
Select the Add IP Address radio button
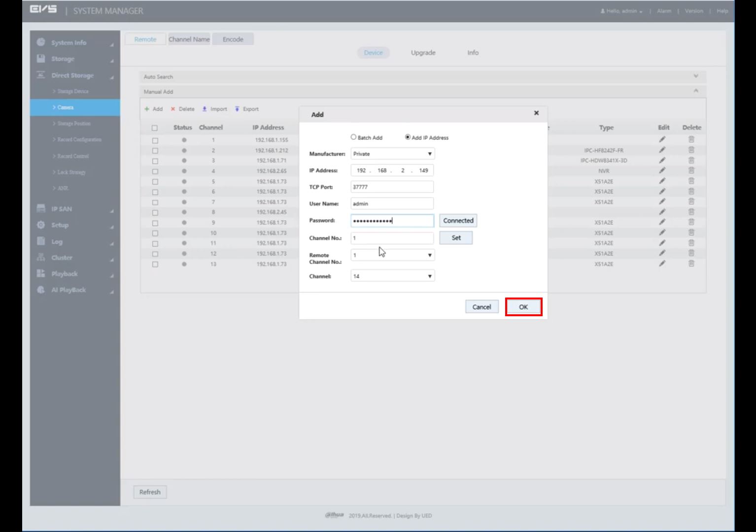[x=408, y=137]
